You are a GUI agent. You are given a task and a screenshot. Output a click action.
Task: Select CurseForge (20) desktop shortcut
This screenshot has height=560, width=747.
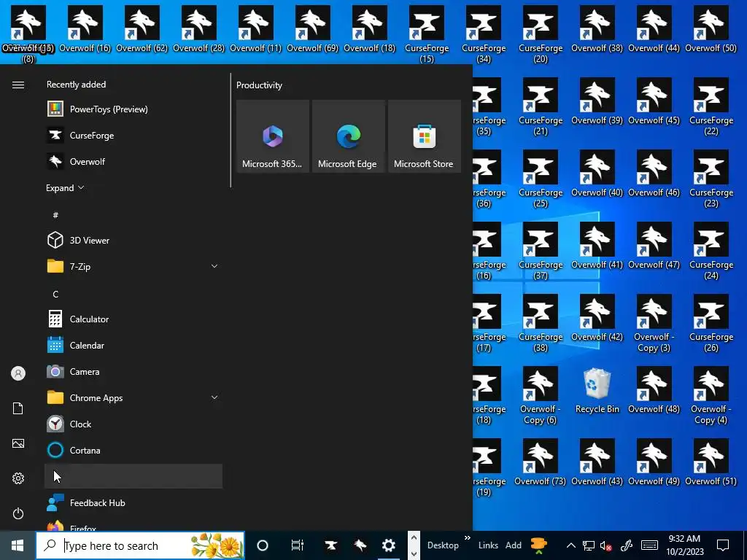coord(541,34)
